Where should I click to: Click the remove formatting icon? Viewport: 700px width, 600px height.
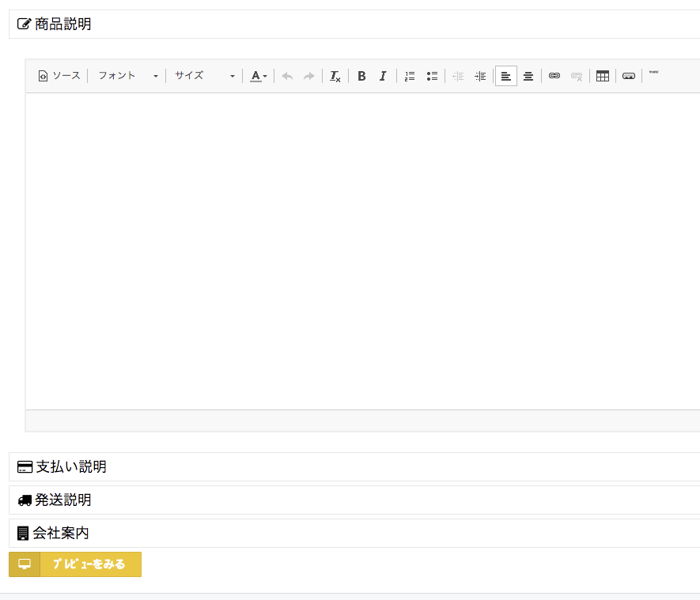coord(335,76)
